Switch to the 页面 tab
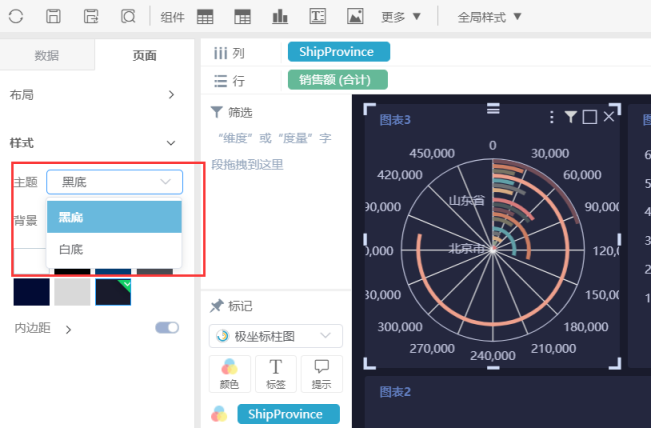The height and width of the screenshot is (429, 652). point(145,55)
